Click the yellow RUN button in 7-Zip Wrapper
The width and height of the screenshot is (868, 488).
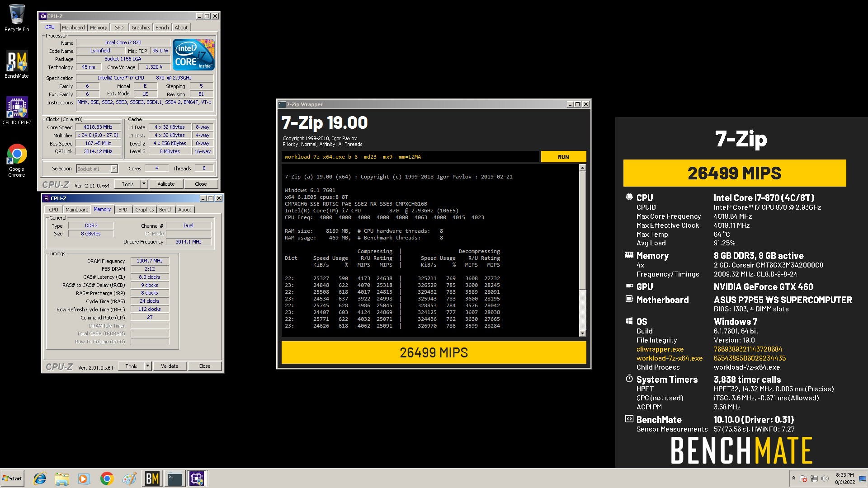563,157
